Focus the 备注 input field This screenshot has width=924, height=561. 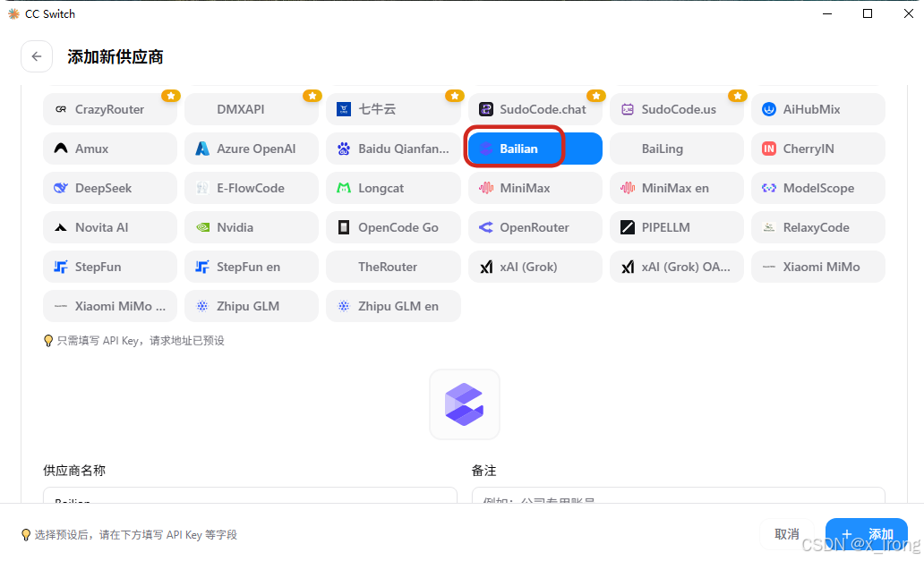tap(679, 495)
